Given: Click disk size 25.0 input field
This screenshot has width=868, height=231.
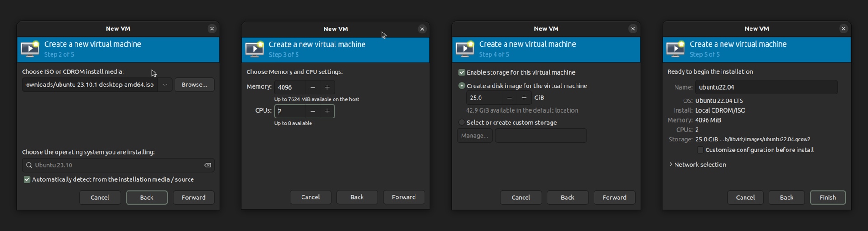Looking at the screenshot, I should point(484,98).
